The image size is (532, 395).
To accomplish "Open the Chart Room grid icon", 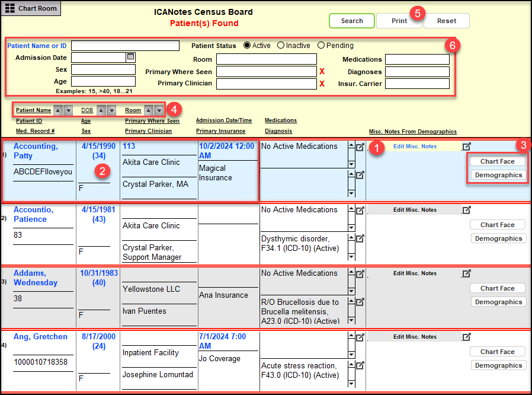I will pyautogui.click(x=10, y=8).
